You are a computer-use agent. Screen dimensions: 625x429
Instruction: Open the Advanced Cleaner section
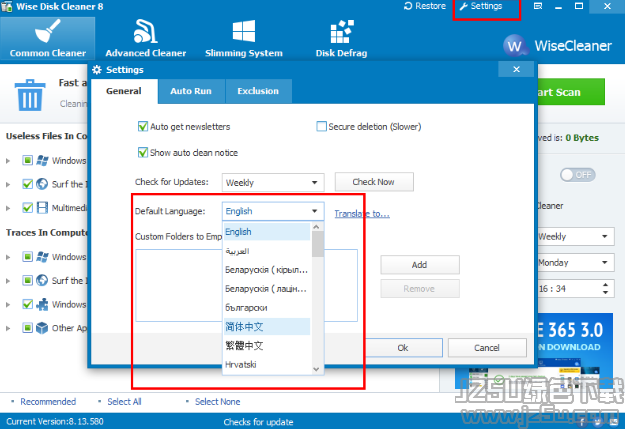click(x=145, y=39)
